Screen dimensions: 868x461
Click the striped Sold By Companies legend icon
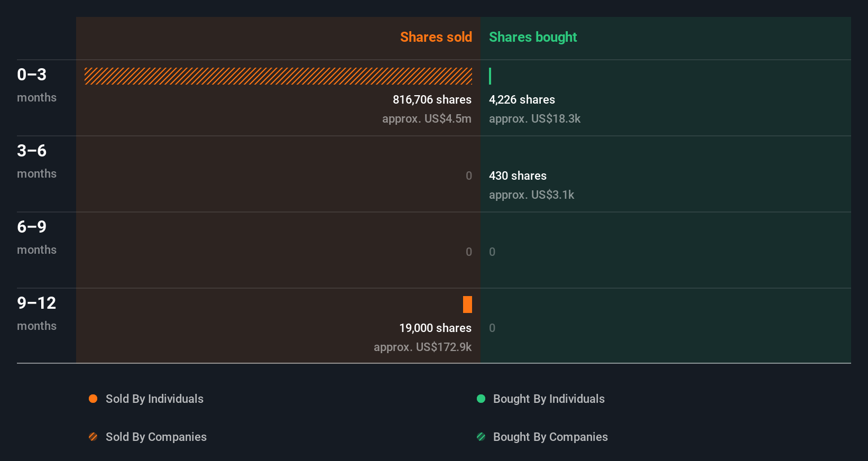coord(93,437)
